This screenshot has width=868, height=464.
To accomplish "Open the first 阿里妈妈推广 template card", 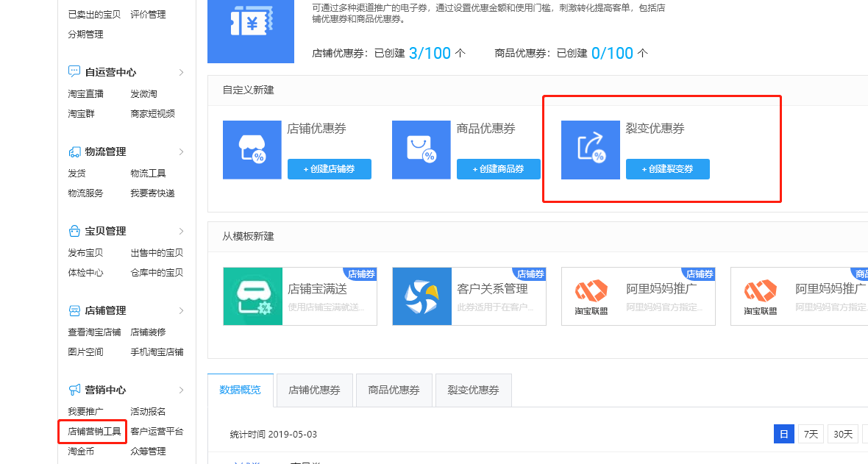I will tap(638, 296).
